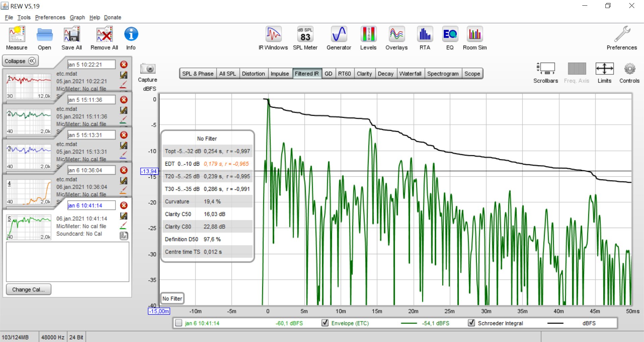Open graph Controls gear icon

pos(630,69)
